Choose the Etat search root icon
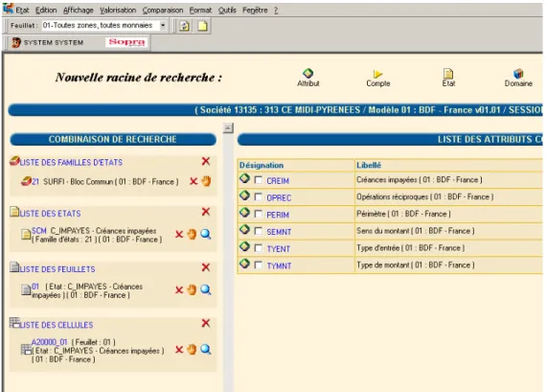The height and width of the screenshot is (392, 547). tap(448, 74)
